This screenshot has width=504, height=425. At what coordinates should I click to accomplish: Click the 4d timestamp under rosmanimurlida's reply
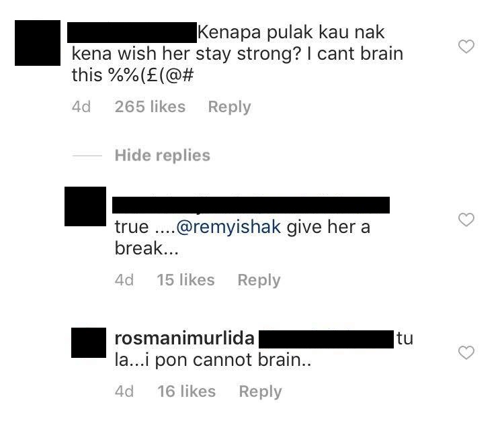point(124,391)
